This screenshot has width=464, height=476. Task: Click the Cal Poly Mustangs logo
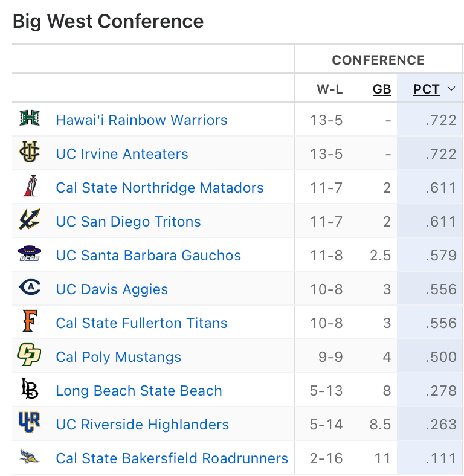tap(29, 356)
